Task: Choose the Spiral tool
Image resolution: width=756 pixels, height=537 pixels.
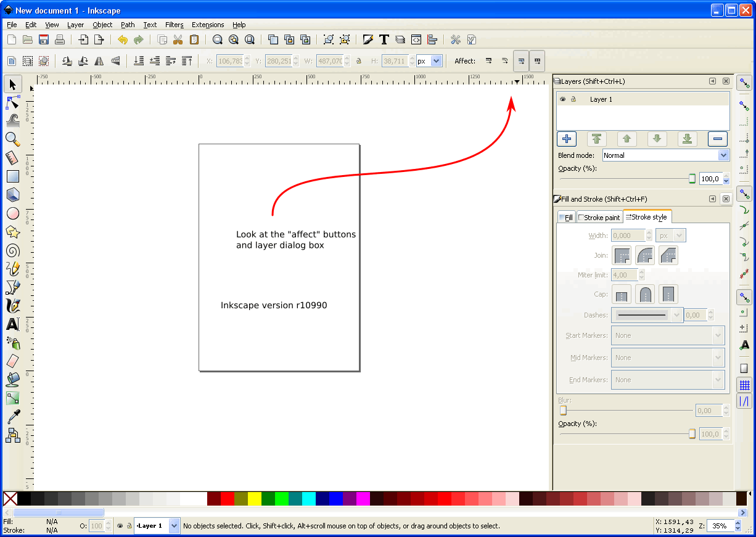Action: (12, 250)
